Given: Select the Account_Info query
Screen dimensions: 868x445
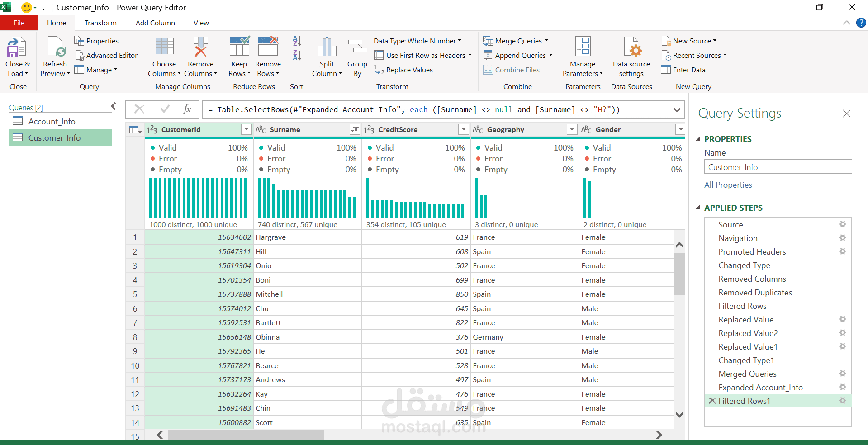Looking at the screenshot, I should click(61, 122).
